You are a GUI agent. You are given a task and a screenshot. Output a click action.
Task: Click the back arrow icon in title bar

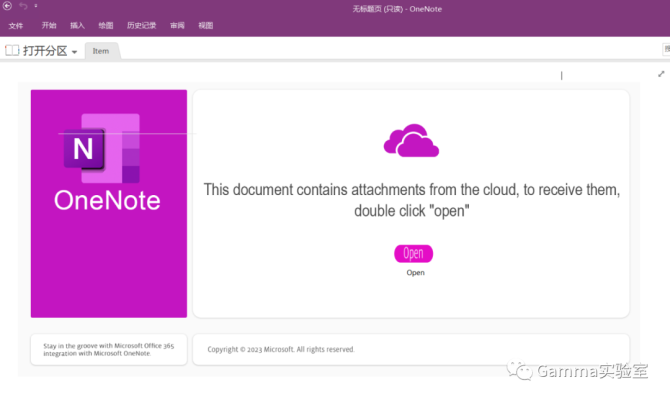click(7, 6)
